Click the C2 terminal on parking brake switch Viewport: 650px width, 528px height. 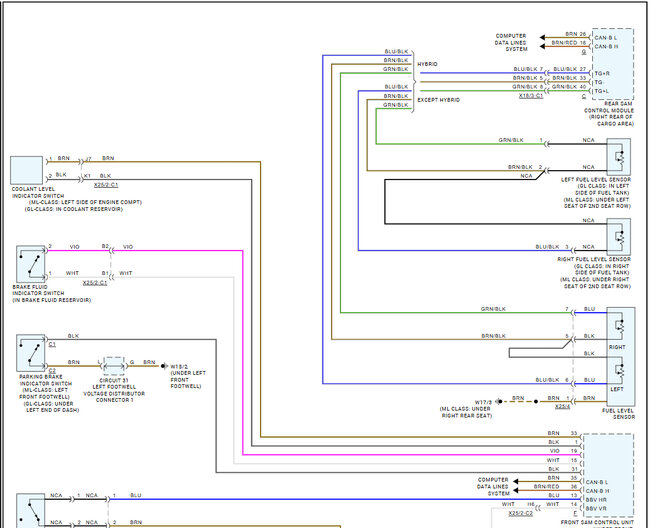(x=52, y=371)
